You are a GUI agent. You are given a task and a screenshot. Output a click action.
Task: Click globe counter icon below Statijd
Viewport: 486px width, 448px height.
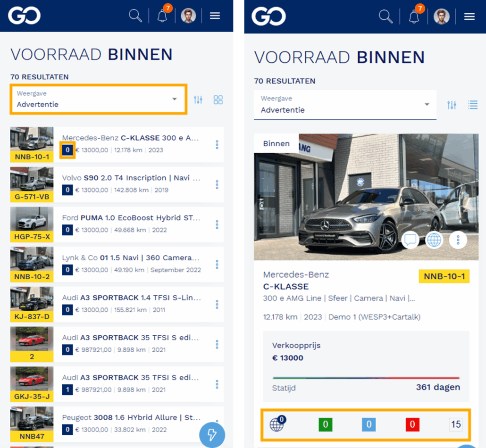[x=277, y=423]
